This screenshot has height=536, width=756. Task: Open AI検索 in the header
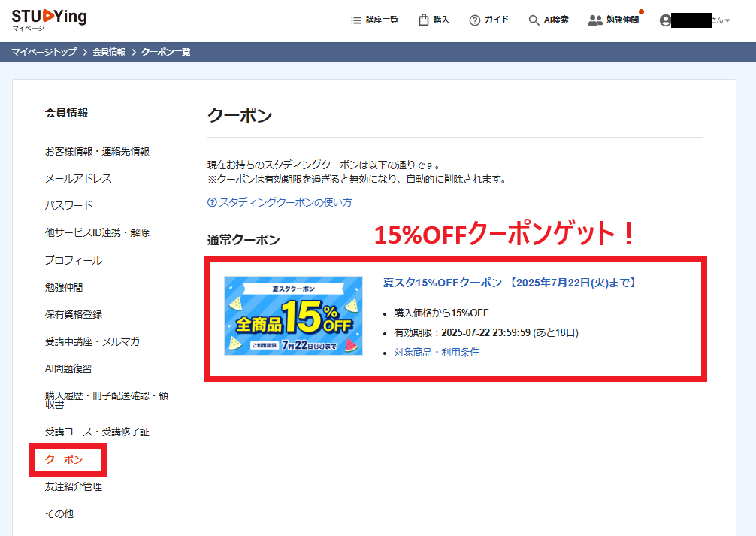point(556,20)
